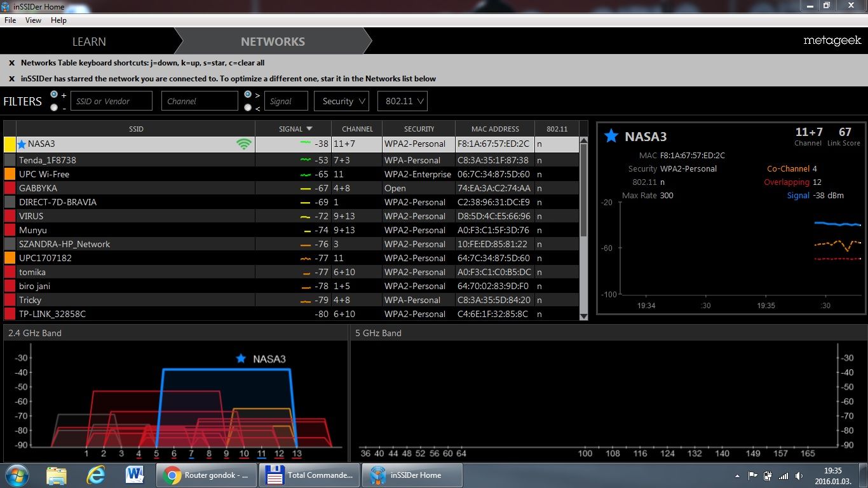
Task: Open Microsoft Word from the taskbar
Action: click(135, 475)
